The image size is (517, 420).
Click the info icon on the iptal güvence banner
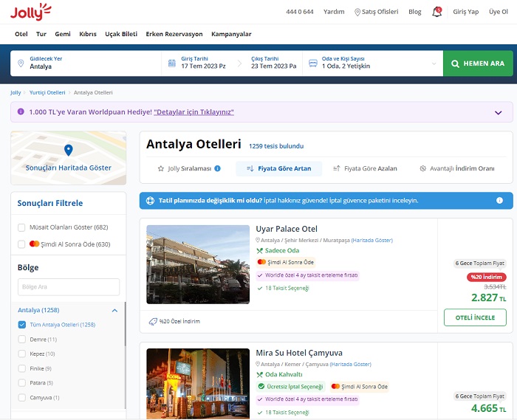499,200
